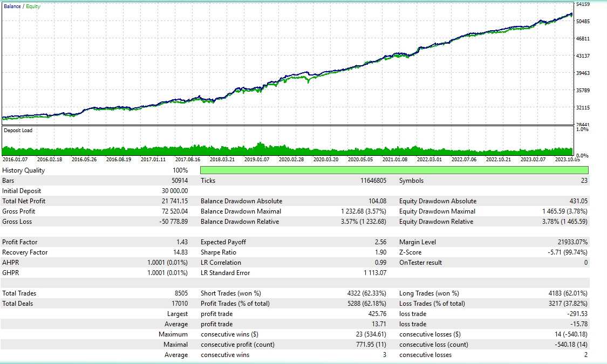Click the green History Quality progress bar

coord(394,170)
